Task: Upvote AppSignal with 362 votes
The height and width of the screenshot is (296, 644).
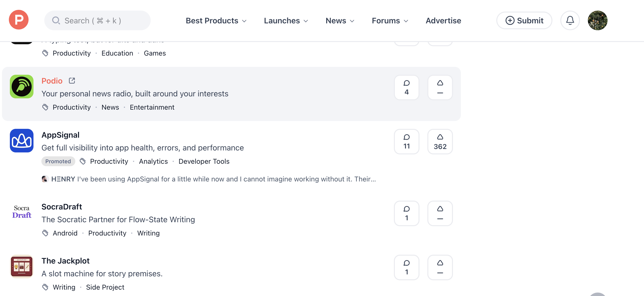Action: click(x=440, y=142)
